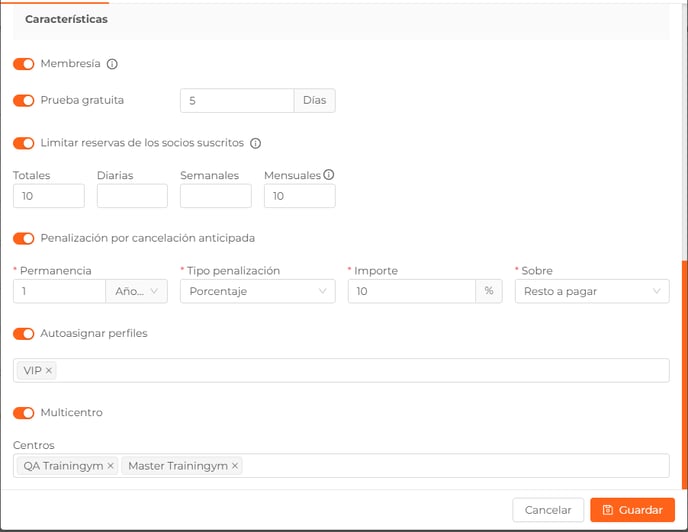Open the Permanencia unit dropdown
This screenshot has width=688, height=532.
[136, 291]
